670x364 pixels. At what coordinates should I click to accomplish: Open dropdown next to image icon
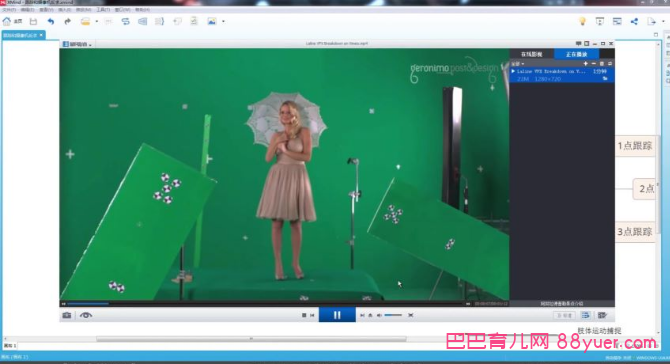click(x=223, y=21)
